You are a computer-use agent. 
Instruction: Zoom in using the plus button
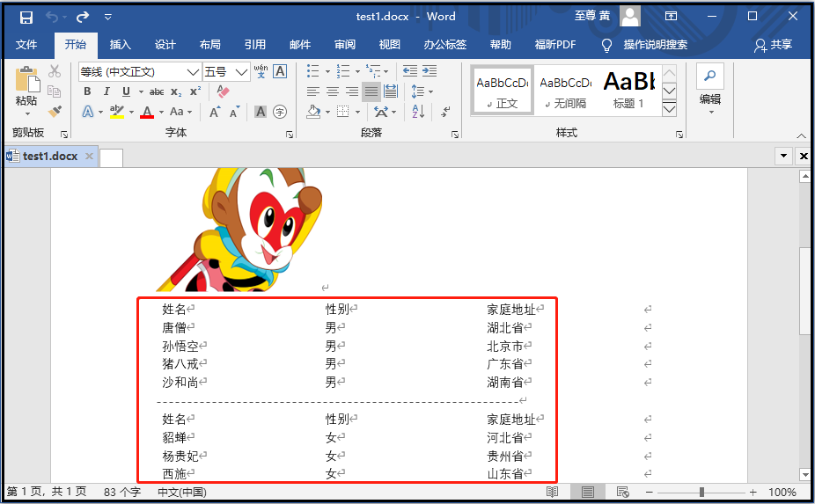tap(753, 492)
